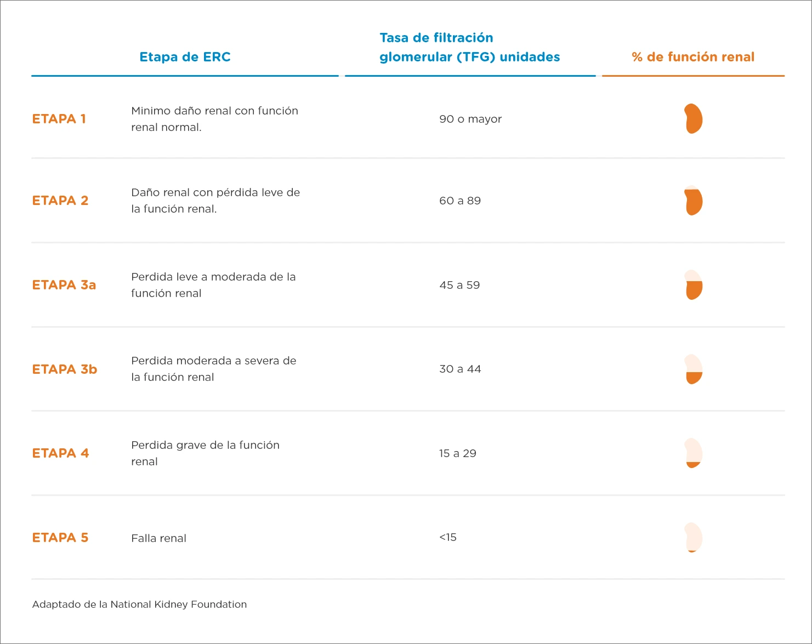Select the kidney icon in the Etapa 3b row
The width and height of the screenshot is (812, 644).
coord(694,369)
